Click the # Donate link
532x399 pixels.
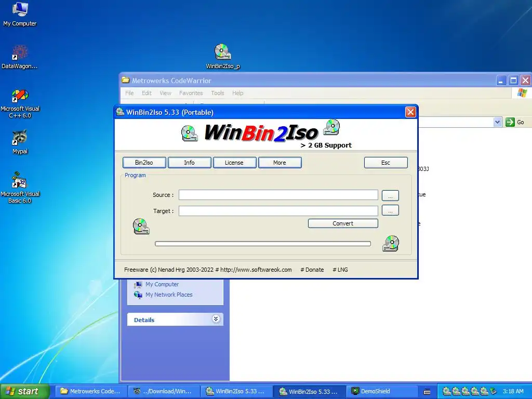coord(312,270)
